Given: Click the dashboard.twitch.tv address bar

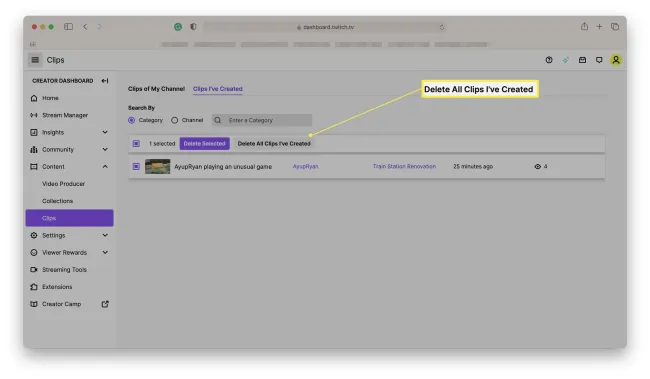Looking at the screenshot, I should coord(325,27).
